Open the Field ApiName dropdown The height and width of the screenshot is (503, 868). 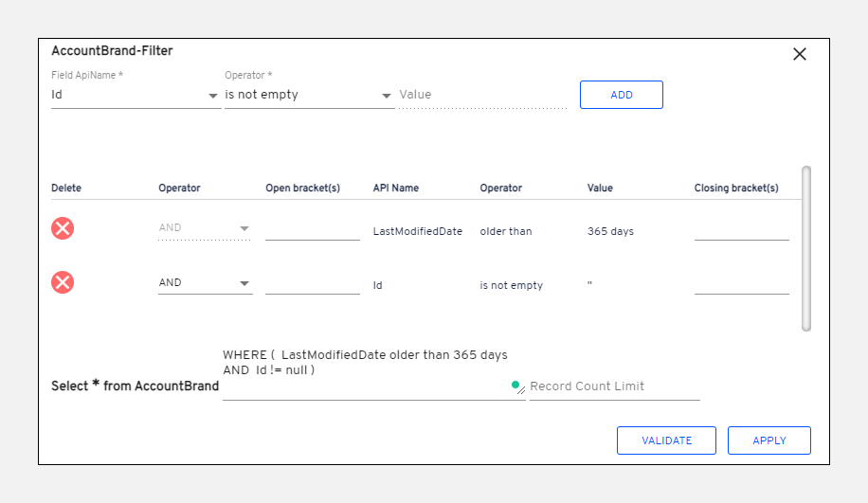pos(136,95)
